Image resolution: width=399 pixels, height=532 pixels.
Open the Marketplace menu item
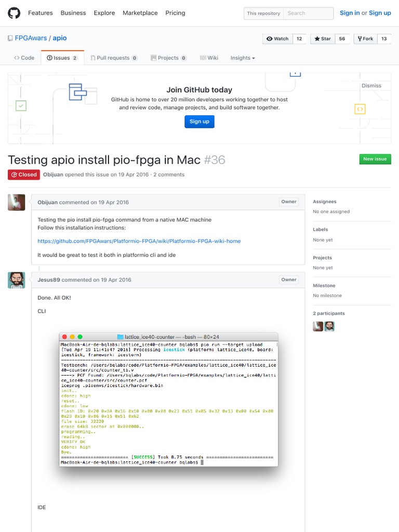click(x=140, y=13)
